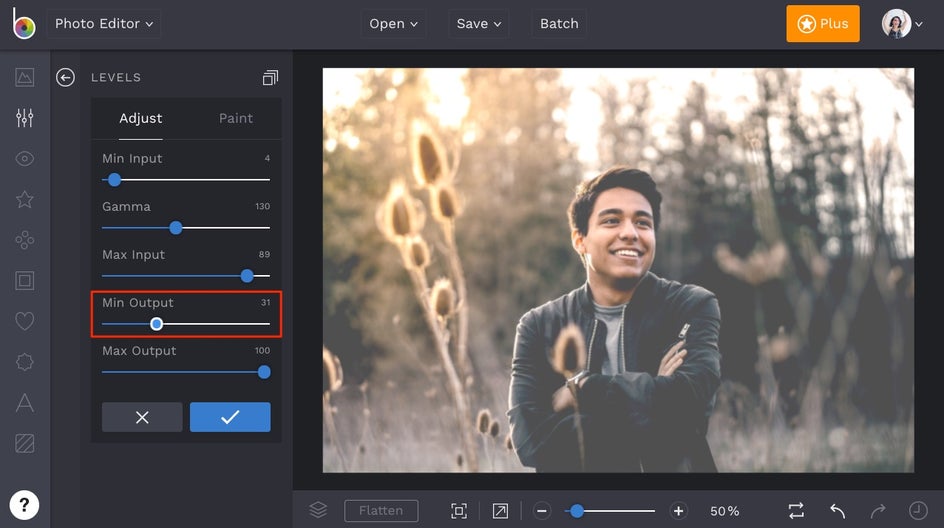944x528 pixels.
Task: Click the orange Plus upgrade button
Action: tap(822, 24)
